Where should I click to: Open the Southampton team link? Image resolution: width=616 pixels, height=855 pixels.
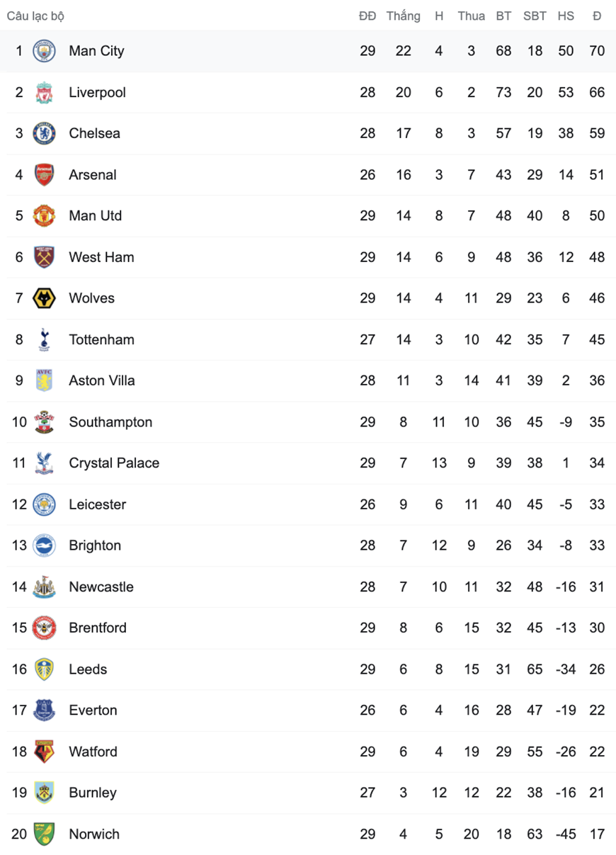(x=110, y=422)
